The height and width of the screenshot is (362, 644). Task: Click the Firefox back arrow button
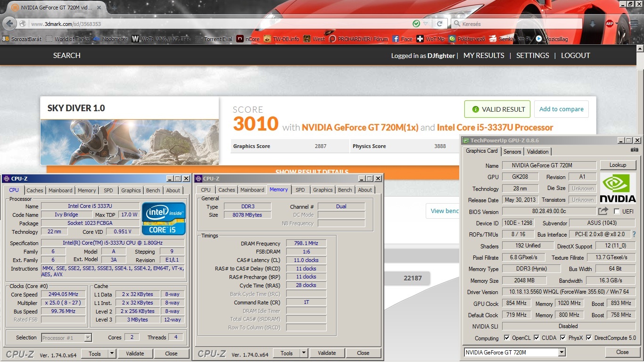9,24
